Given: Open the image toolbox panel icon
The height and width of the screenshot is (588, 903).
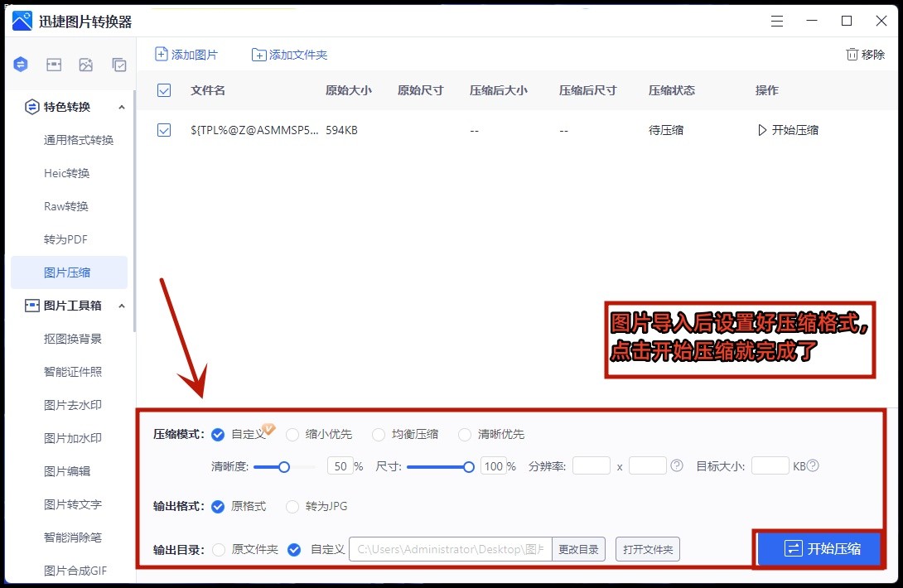Looking at the screenshot, I should pyautogui.click(x=53, y=64).
